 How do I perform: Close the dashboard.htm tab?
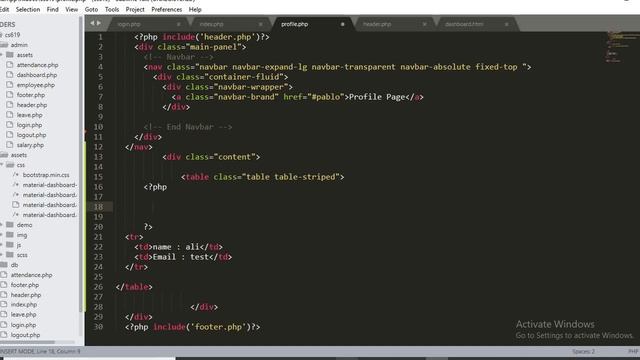pos(507,24)
